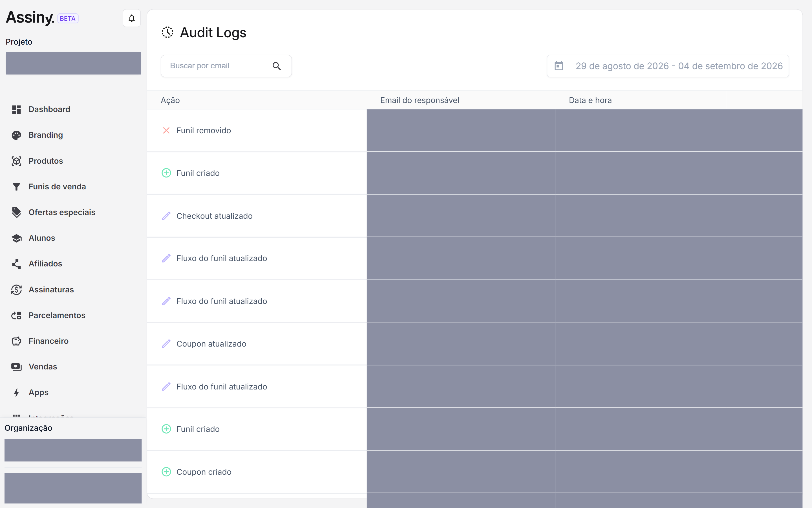Click the Afiliados share icon
812x508 pixels.
[x=16, y=264]
